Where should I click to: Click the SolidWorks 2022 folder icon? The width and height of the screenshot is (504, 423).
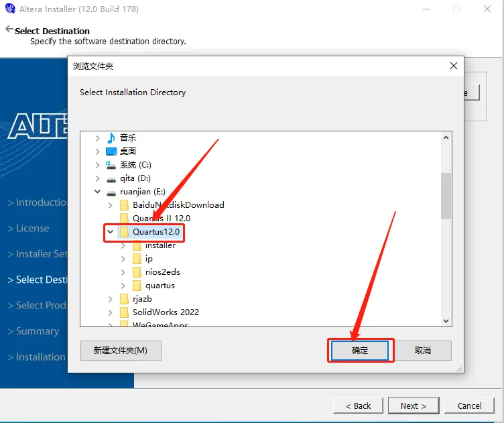point(124,312)
